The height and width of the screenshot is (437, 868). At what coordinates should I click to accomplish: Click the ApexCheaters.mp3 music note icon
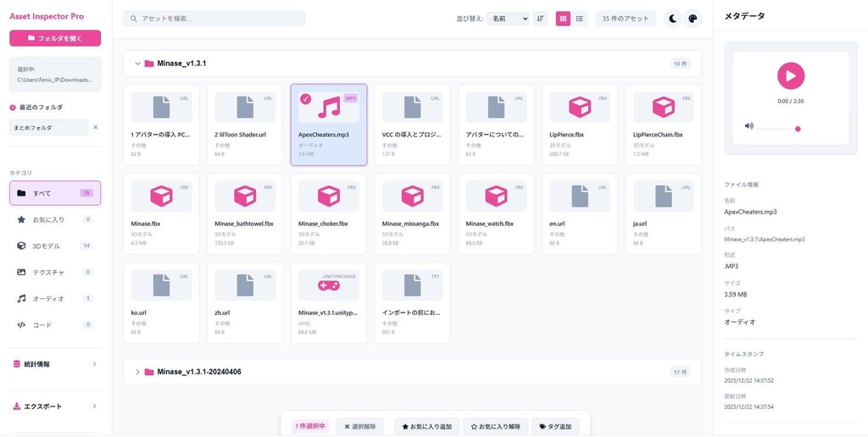point(329,107)
